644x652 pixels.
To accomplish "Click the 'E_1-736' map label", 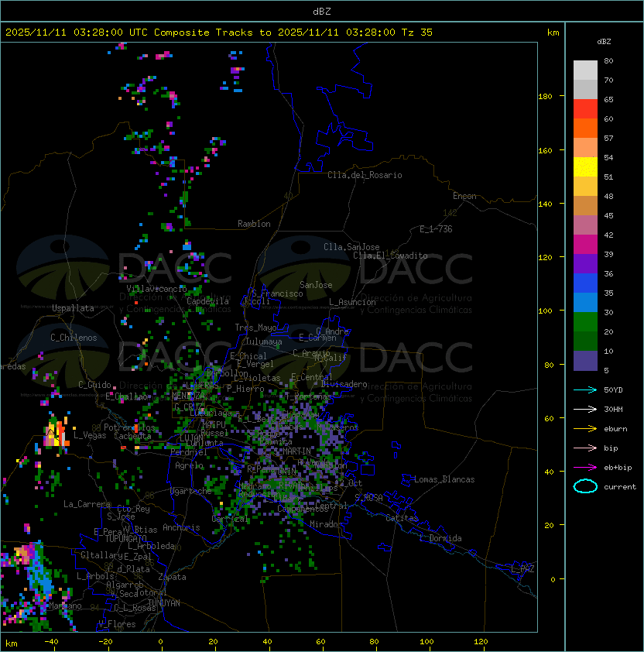I will pos(436,229).
